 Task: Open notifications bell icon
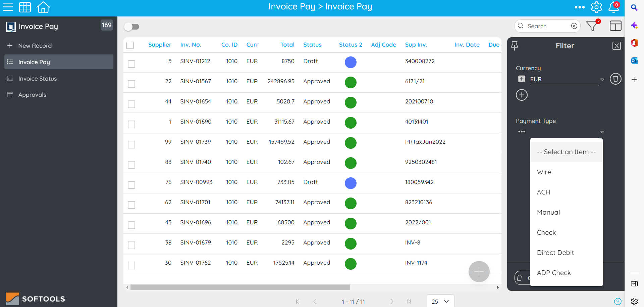tap(614, 7)
